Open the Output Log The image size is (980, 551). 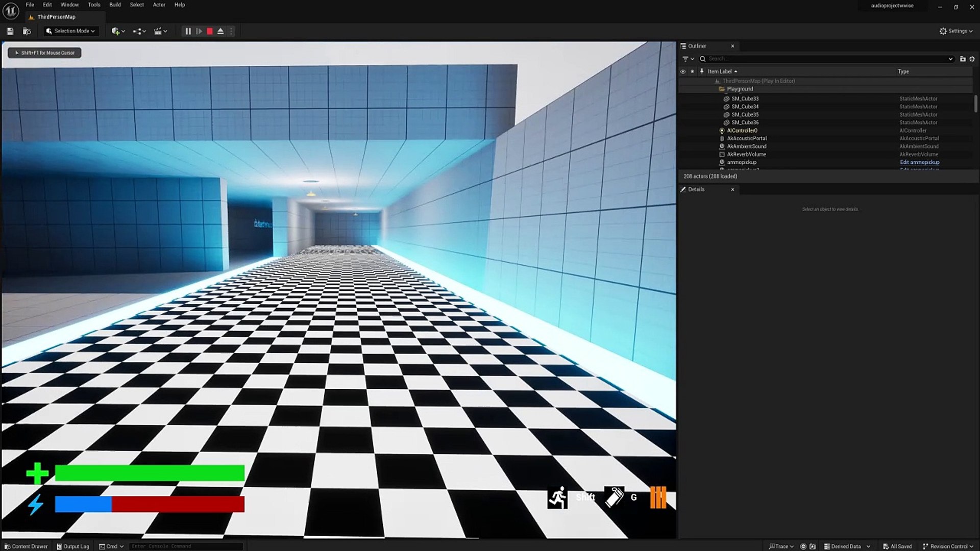(72, 546)
